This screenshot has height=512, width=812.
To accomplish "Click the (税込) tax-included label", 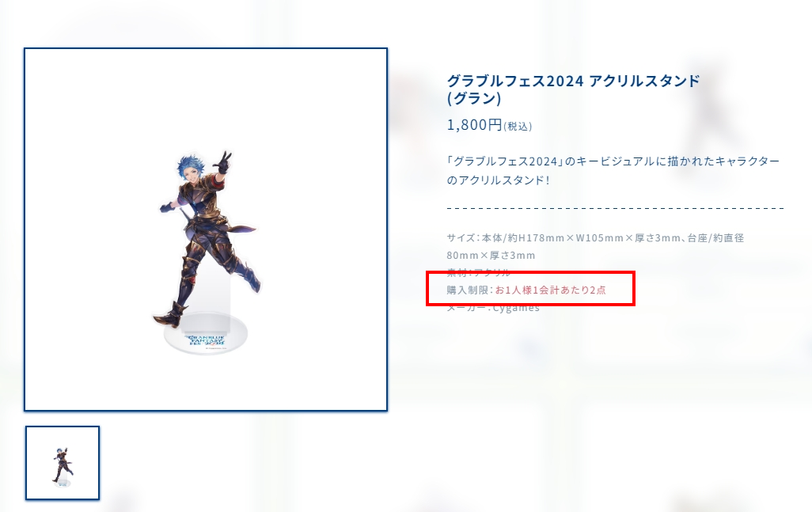I will (518, 127).
